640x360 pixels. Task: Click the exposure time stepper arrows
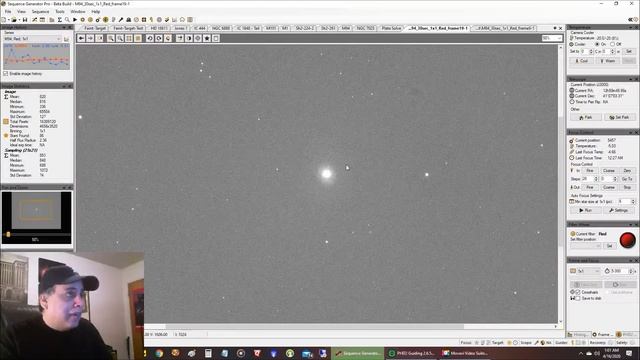[631, 271]
